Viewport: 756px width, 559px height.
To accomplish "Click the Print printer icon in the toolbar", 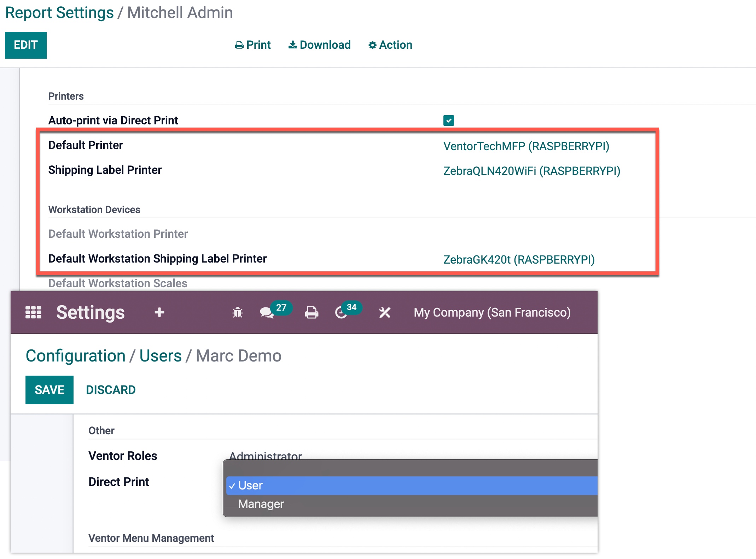I will [239, 45].
